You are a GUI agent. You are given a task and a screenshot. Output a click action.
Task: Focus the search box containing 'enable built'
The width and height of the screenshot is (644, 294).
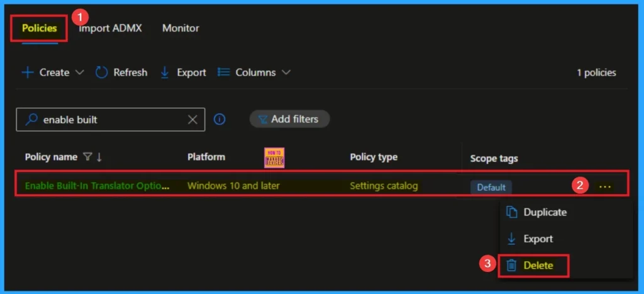coord(111,120)
